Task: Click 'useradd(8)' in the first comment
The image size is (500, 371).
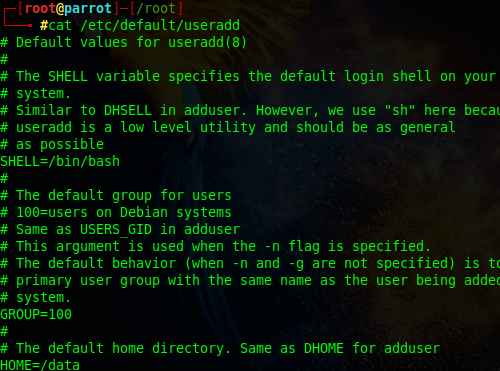Action: pyautogui.click(x=207, y=43)
